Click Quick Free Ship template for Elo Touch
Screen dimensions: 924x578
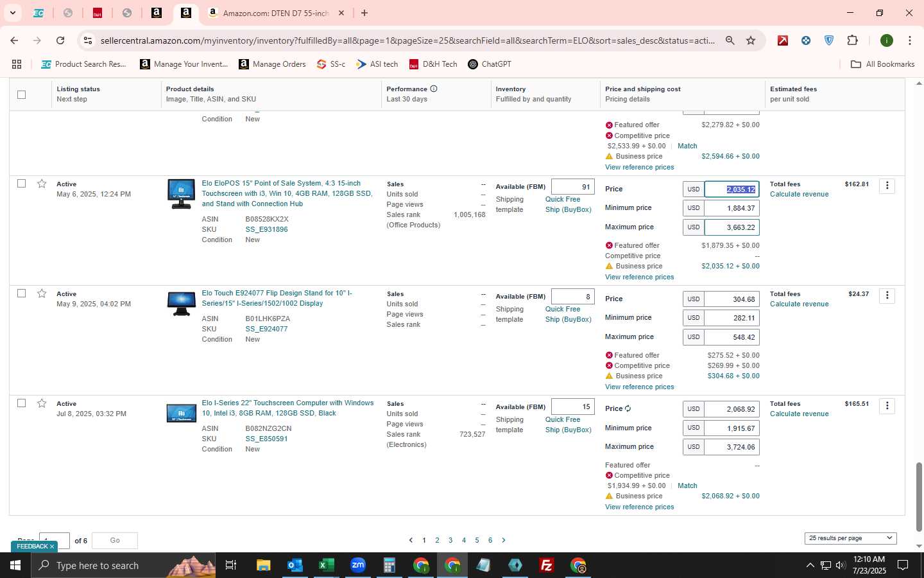568,314
